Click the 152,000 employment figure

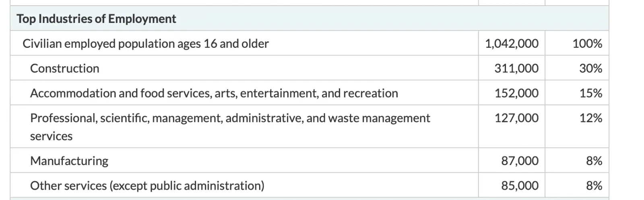tap(516, 93)
